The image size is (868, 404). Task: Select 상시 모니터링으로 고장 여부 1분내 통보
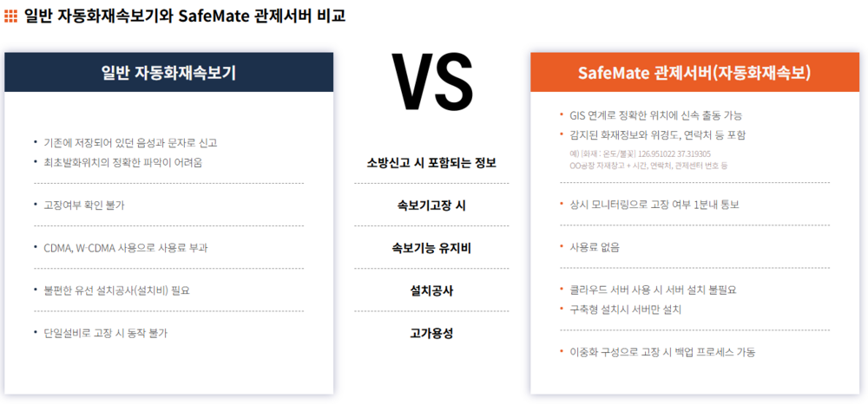(x=654, y=205)
